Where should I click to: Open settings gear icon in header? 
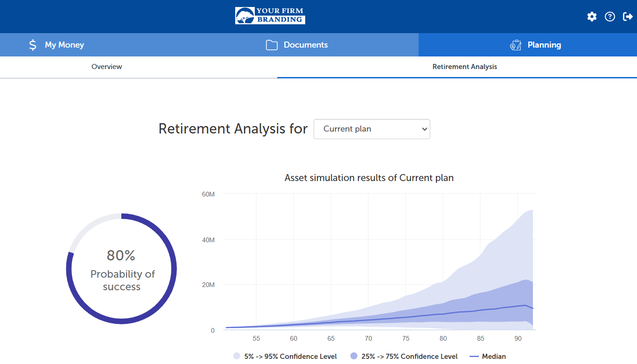pyautogui.click(x=592, y=17)
